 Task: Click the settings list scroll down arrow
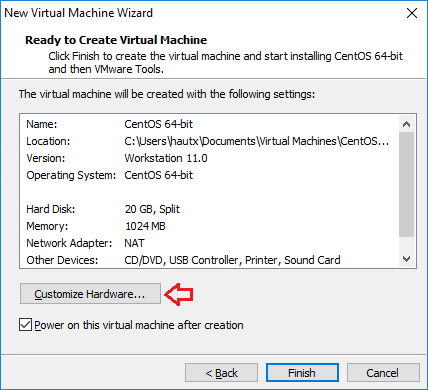click(406, 259)
